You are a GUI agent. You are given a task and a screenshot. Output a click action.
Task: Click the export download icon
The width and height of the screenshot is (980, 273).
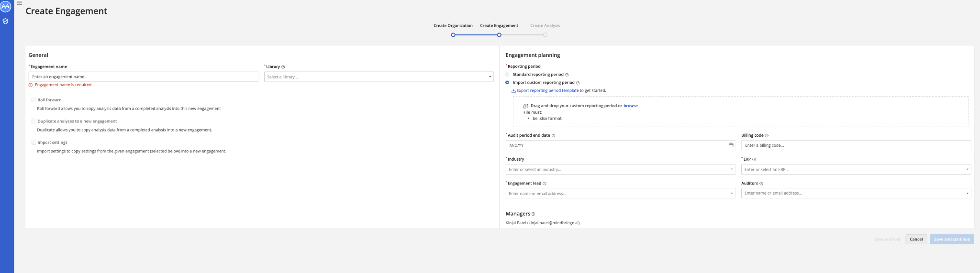coord(513,90)
